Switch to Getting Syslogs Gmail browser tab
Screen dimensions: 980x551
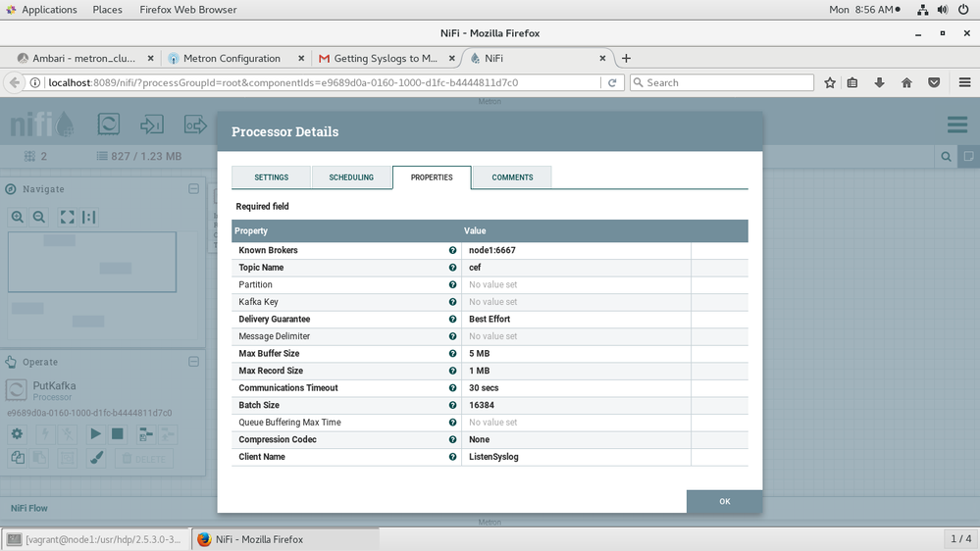pyautogui.click(x=385, y=58)
